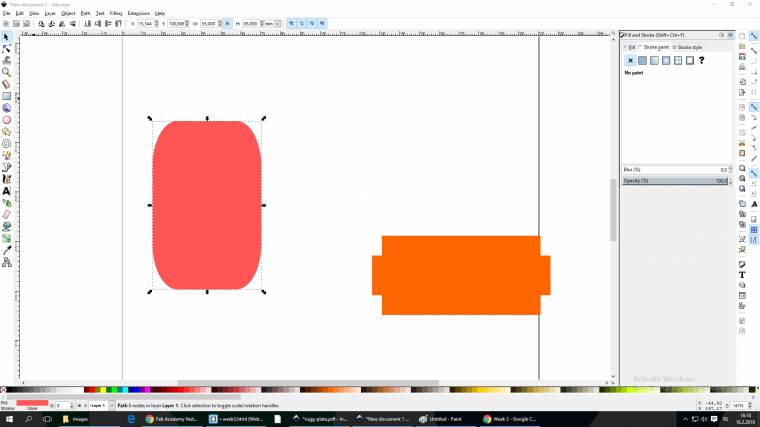This screenshot has width=760, height=427.
Task: Select the red rounded rectangle shape
Action: (x=207, y=206)
